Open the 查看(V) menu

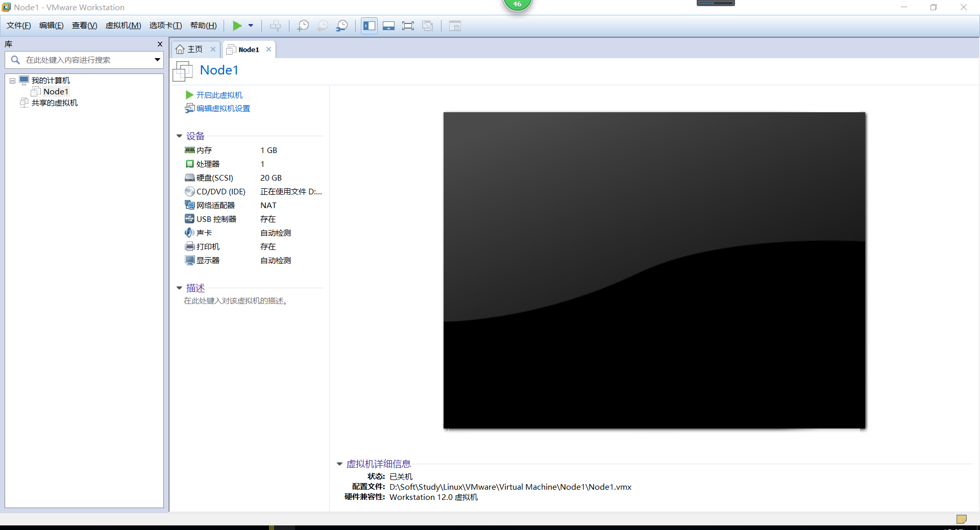pos(85,26)
